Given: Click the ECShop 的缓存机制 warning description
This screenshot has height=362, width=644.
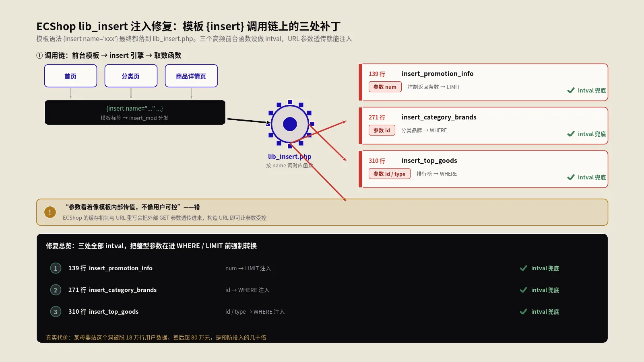Looking at the screenshot, I should 165,218.
